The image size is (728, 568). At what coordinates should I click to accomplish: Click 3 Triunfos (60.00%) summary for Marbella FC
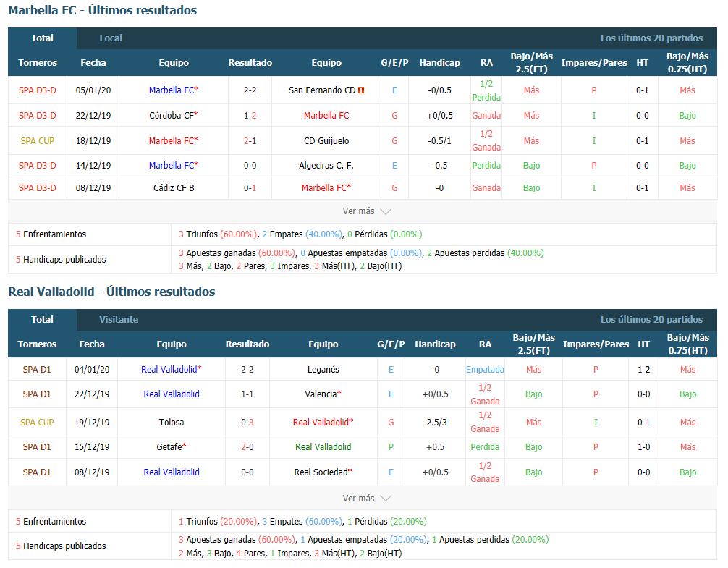218,234
